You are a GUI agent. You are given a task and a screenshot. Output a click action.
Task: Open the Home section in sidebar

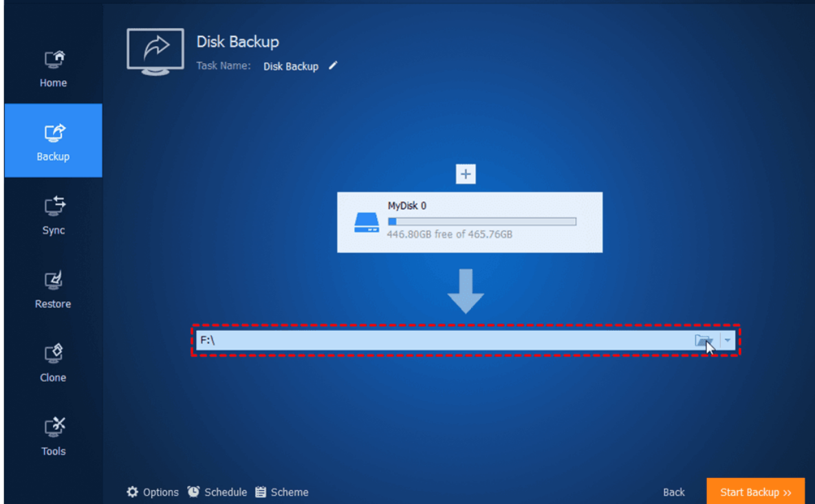click(53, 69)
